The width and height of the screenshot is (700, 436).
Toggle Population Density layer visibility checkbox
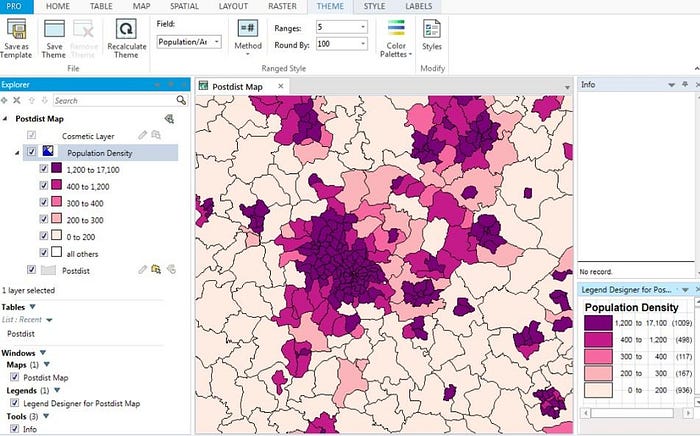tap(31, 152)
